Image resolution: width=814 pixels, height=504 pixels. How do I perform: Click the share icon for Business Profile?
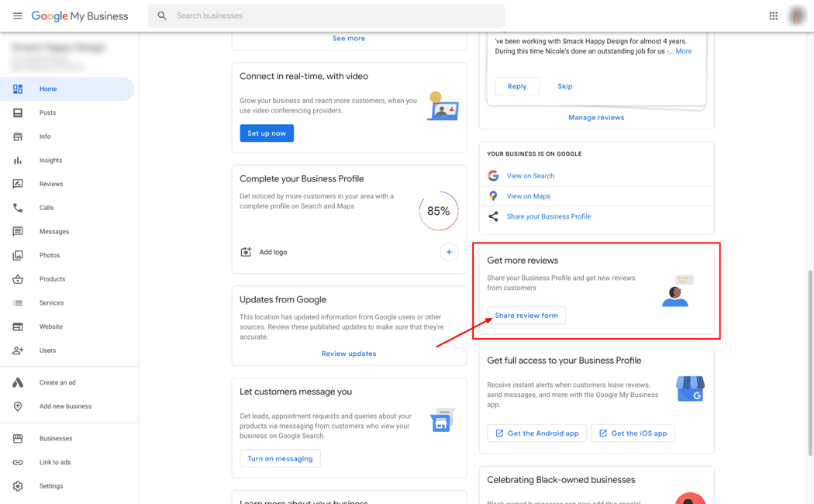(493, 216)
